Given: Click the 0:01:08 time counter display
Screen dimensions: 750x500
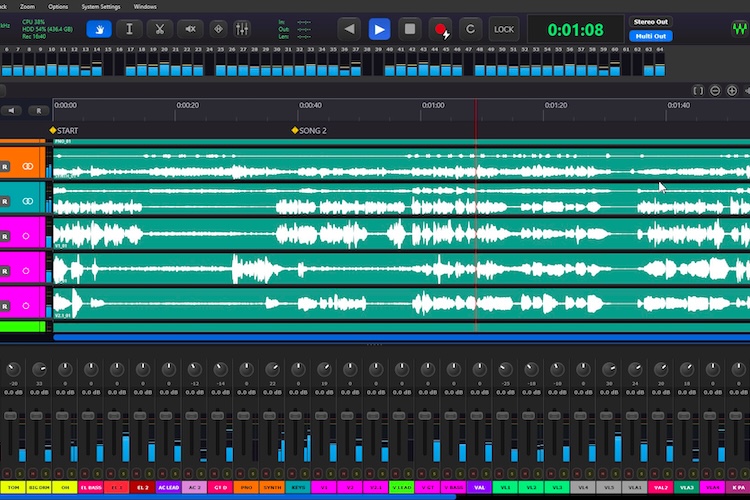Looking at the screenshot, I should click(575, 30).
